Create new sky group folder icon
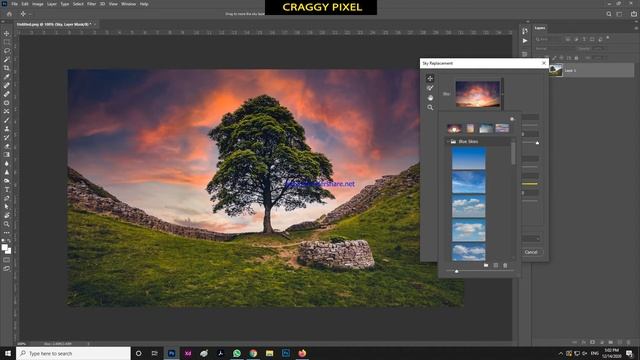The height and width of the screenshot is (360, 640). pyautogui.click(x=486, y=265)
